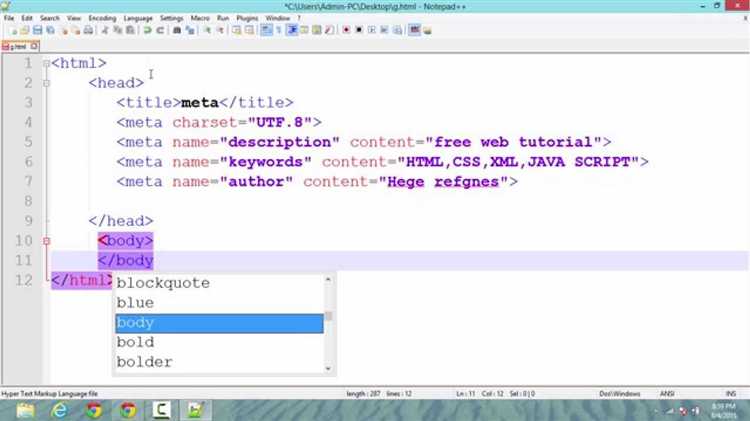The width and height of the screenshot is (750, 421).
Task: Collapse the html fold marker on line 1
Action: [x=45, y=63]
